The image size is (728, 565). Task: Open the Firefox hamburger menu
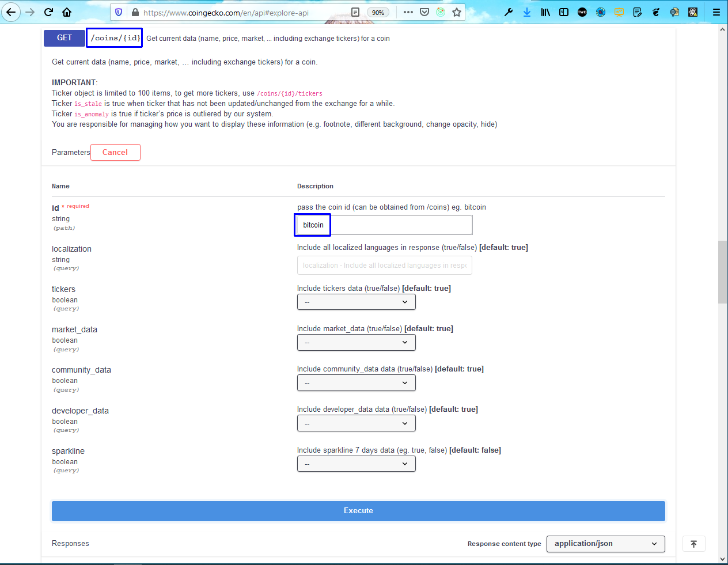716,12
